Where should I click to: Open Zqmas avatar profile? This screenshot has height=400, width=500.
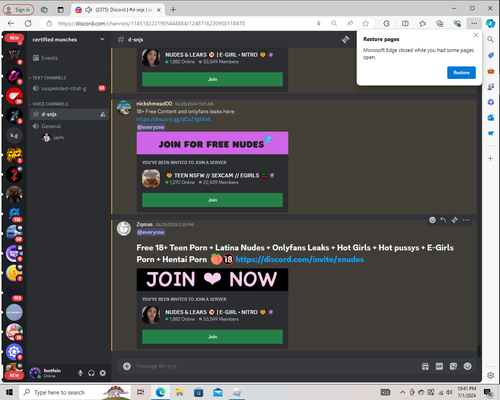coord(124,229)
